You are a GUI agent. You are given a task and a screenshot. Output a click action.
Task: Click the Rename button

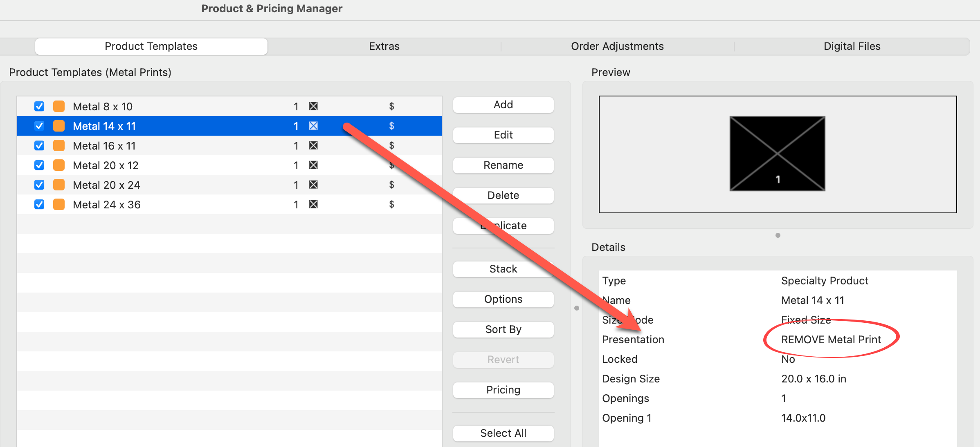point(503,165)
